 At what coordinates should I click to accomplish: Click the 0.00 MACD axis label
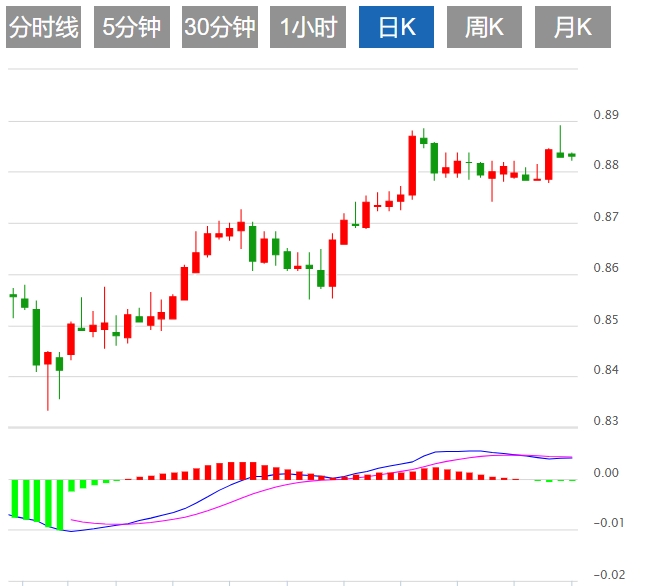[x=606, y=473]
